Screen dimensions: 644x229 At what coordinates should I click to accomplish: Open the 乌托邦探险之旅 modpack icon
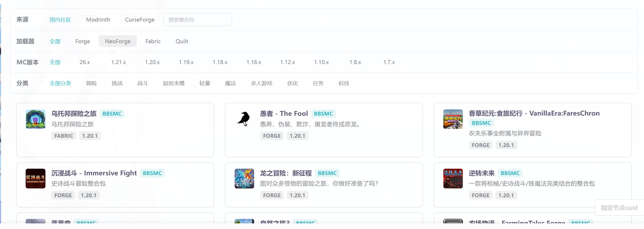[x=36, y=119]
